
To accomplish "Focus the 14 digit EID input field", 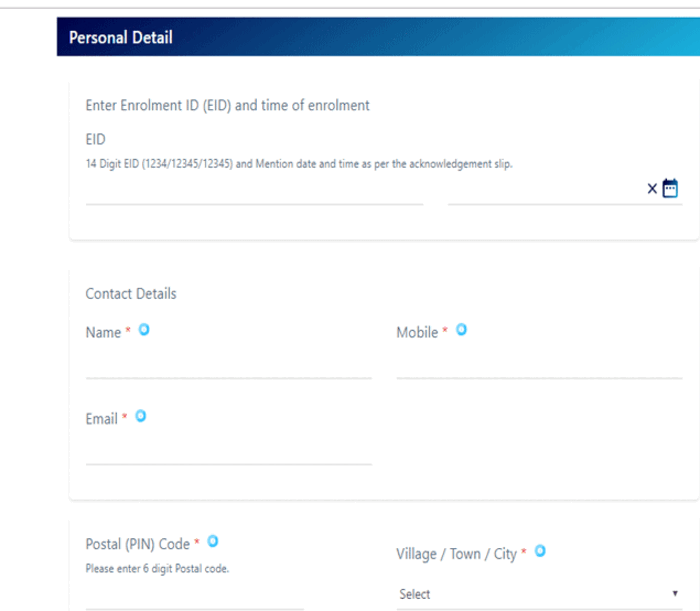I will [254, 190].
